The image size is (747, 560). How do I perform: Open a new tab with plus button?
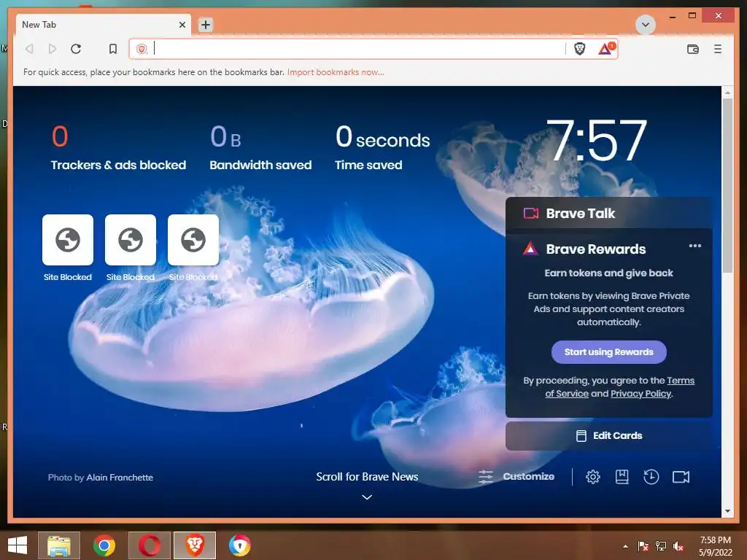205,25
